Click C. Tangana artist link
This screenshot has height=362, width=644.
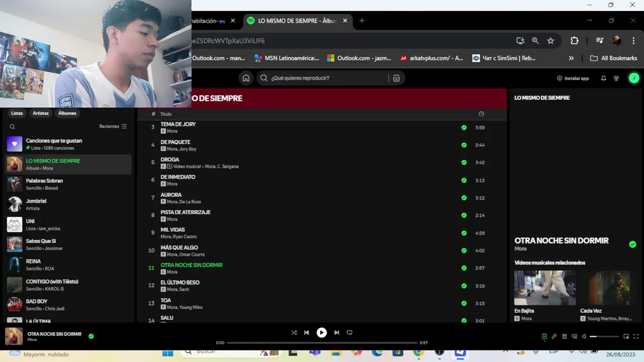pyautogui.click(x=229, y=166)
